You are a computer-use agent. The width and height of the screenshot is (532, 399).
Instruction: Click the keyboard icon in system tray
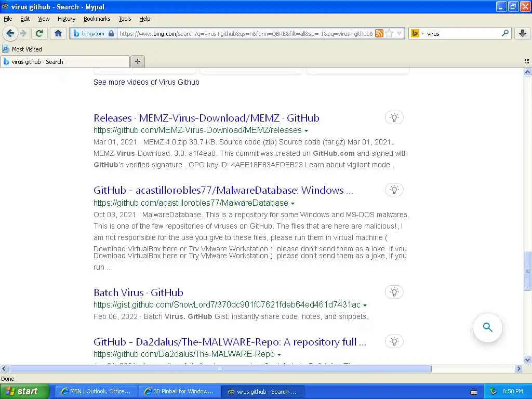[474, 392]
